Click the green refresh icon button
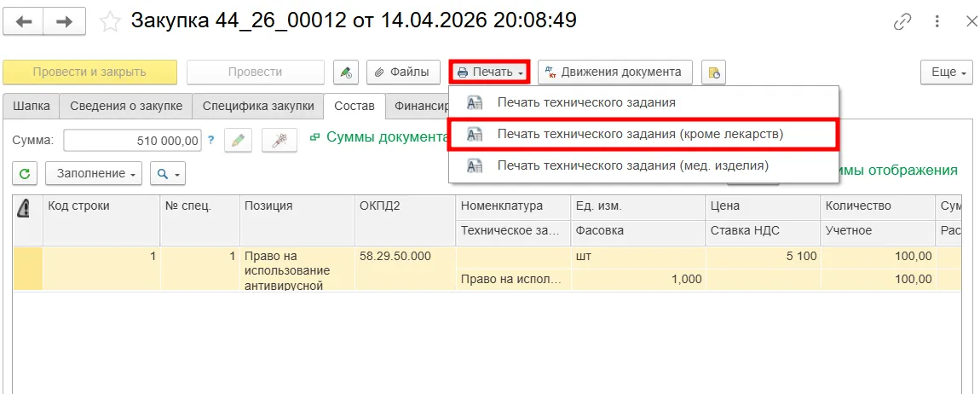Viewport: 980px width, 394px height. point(25,173)
